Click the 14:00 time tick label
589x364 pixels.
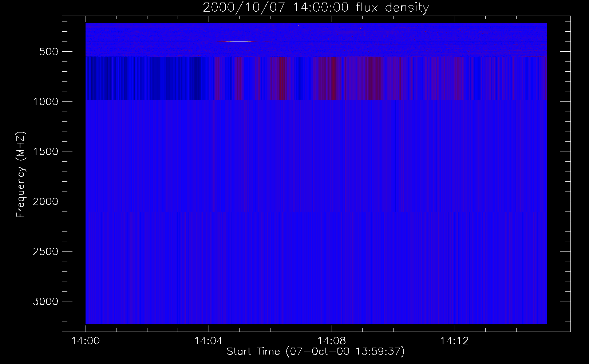tap(86, 341)
